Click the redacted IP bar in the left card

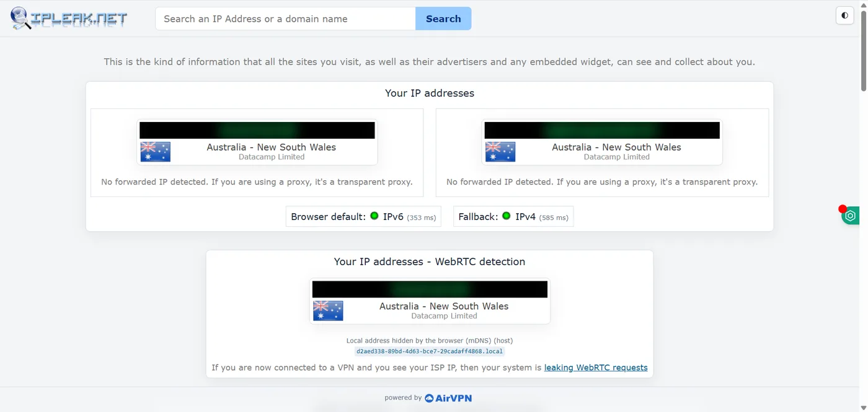(x=257, y=130)
